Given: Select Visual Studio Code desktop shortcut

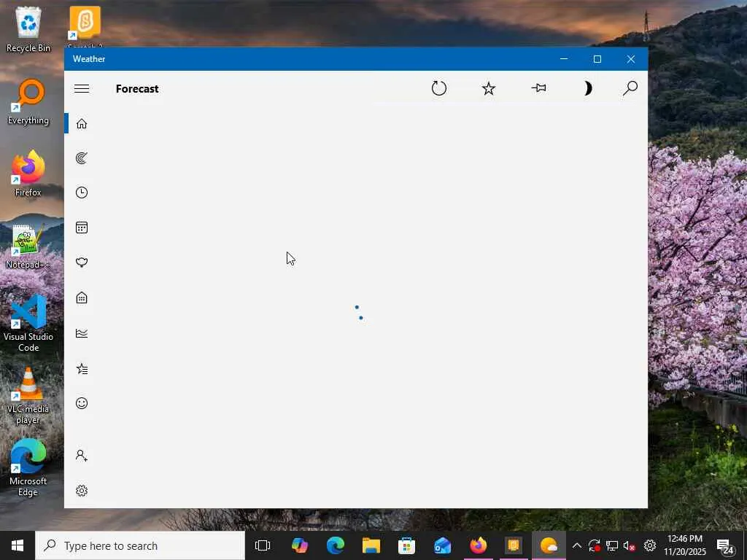Looking at the screenshot, I should [x=28, y=324].
